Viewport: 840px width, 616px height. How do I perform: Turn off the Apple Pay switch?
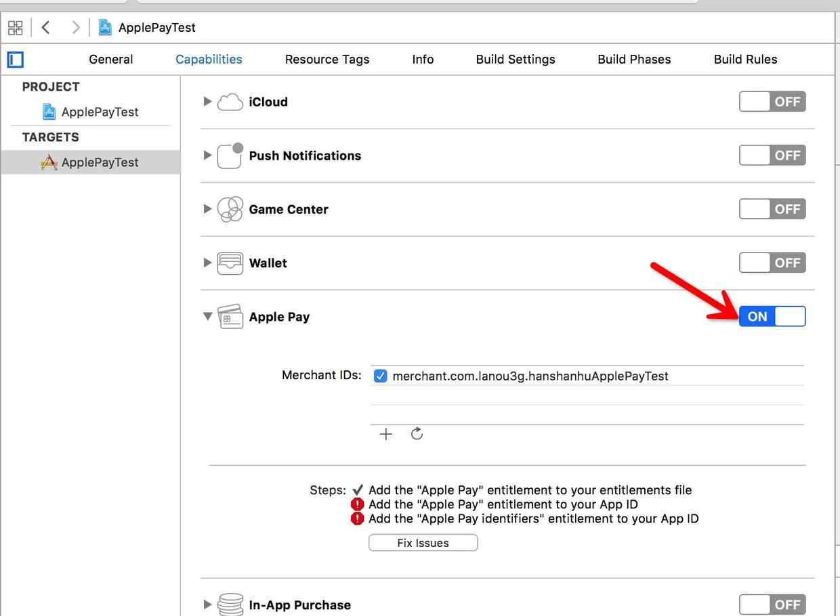[772, 316]
